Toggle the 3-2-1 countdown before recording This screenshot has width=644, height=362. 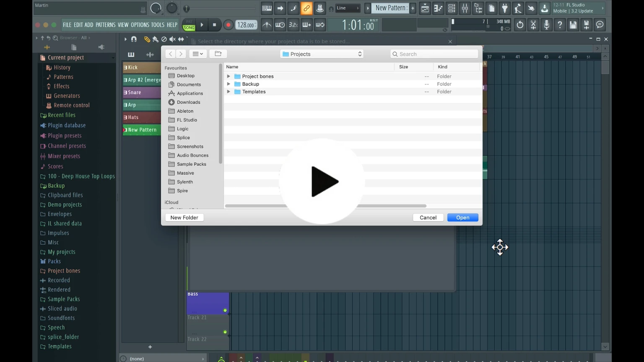293,25
